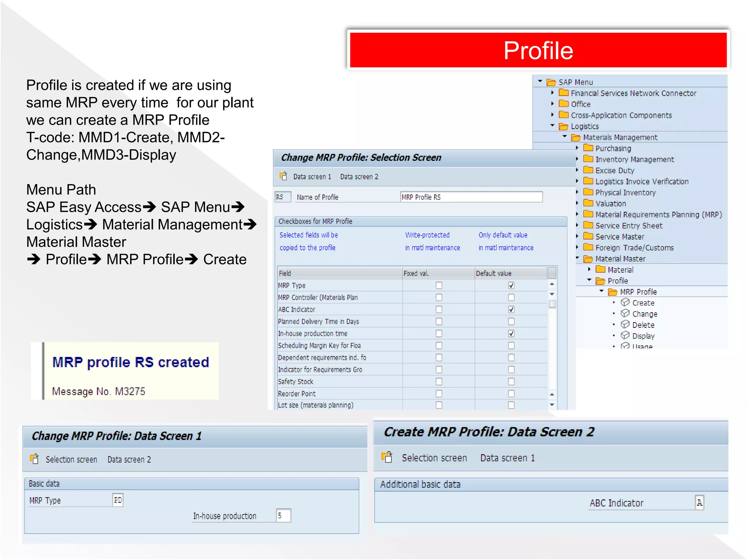747x560 pixels.
Task: Click scroll up arrow of field table
Action: click(552, 284)
